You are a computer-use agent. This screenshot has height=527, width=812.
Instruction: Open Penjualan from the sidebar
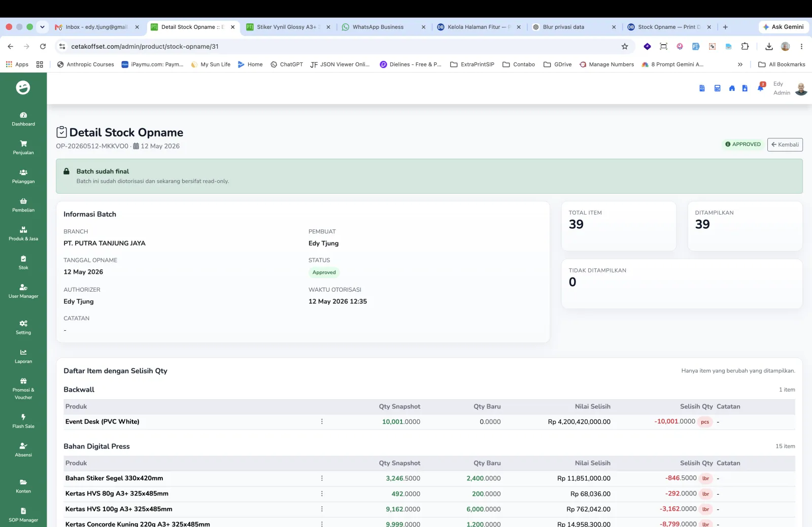[23, 148]
